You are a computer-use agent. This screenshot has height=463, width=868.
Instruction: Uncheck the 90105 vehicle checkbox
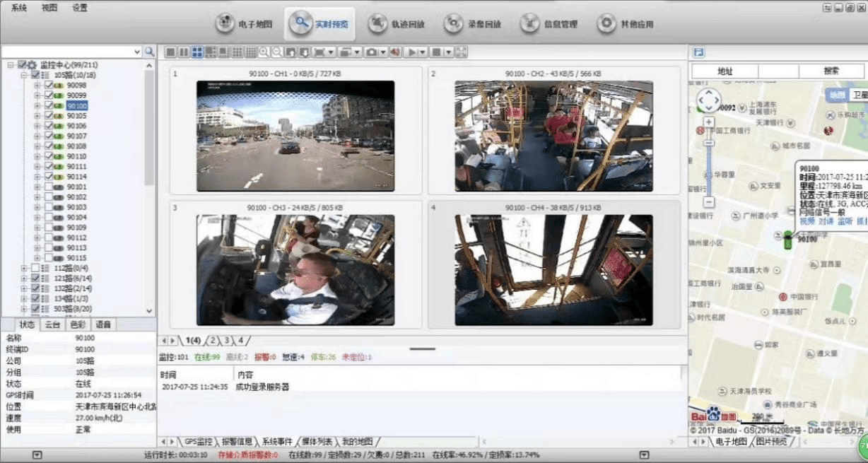point(49,115)
